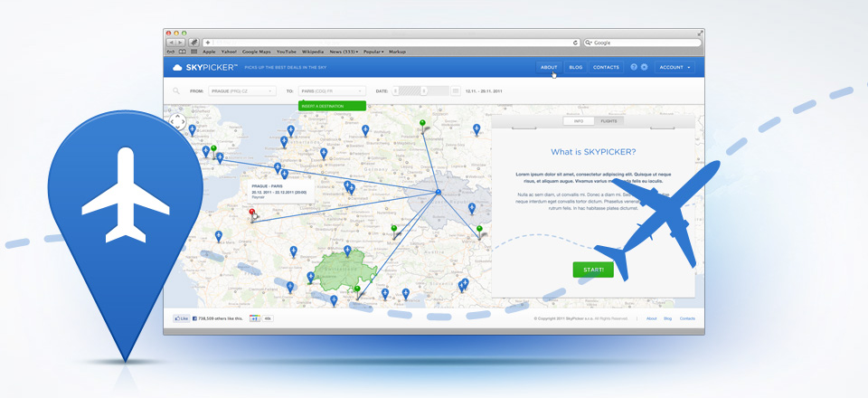Image resolution: width=868 pixels, height=398 pixels.
Task: Click the date range slider
Action: (x=411, y=90)
